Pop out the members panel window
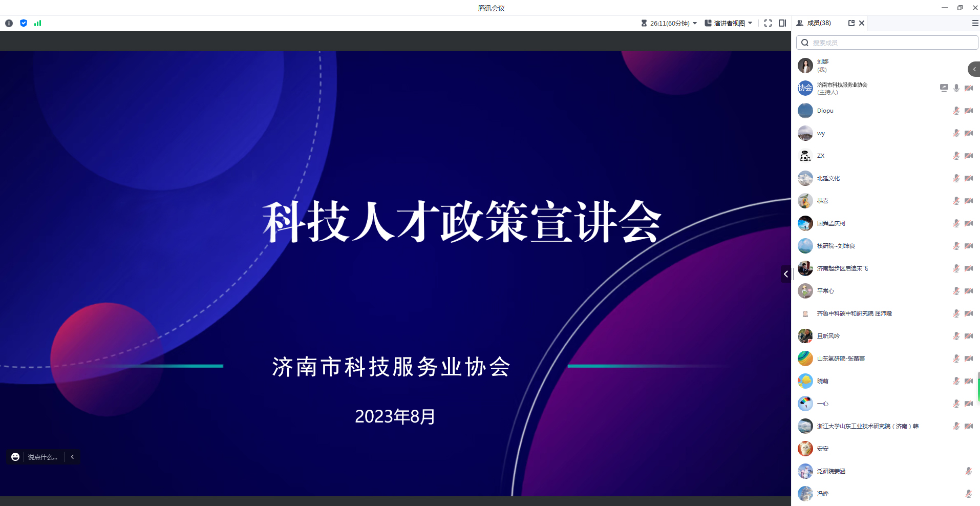This screenshot has height=506, width=980. coord(851,23)
